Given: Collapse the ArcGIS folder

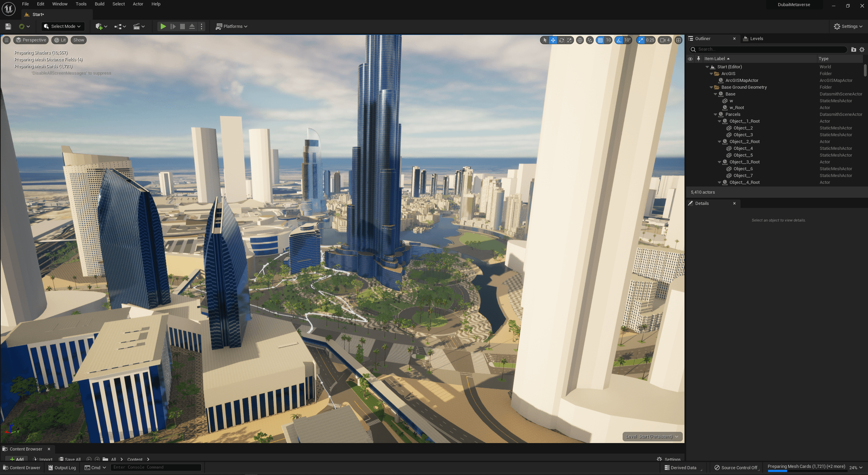Looking at the screenshot, I should coord(711,74).
